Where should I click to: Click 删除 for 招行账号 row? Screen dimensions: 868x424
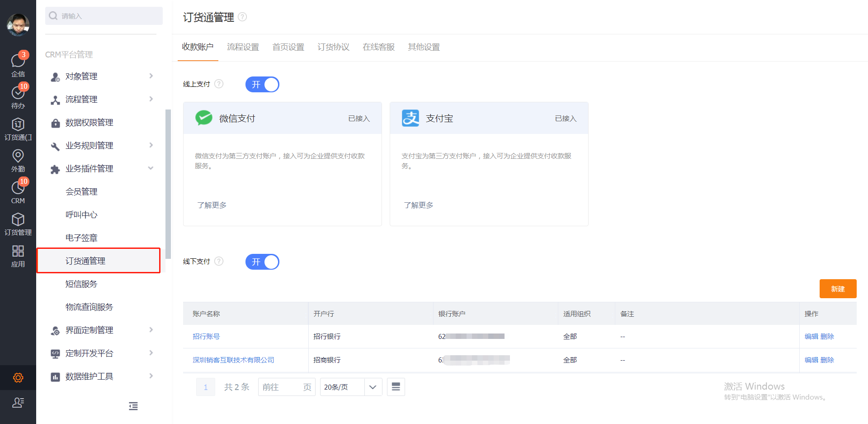tap(827, 336)
